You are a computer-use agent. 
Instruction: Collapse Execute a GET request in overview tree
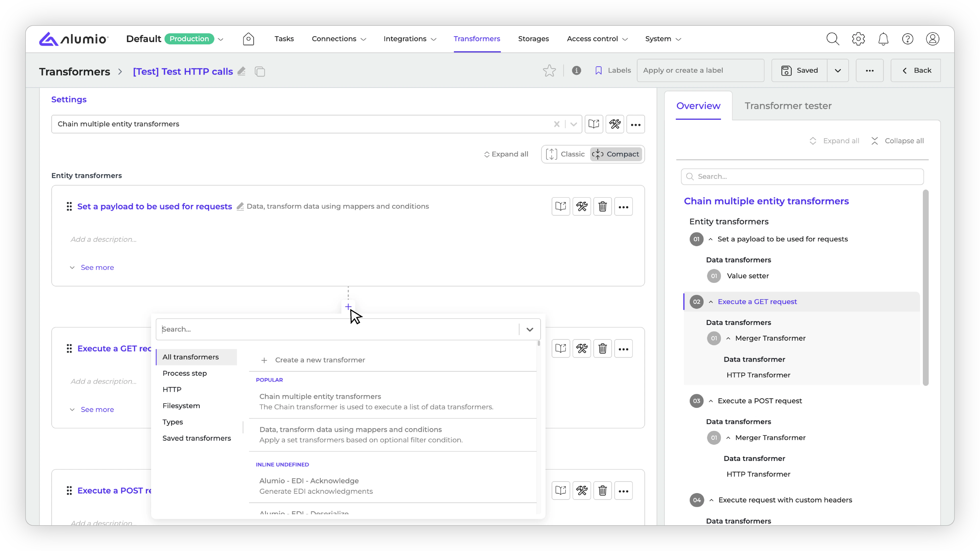711,302
